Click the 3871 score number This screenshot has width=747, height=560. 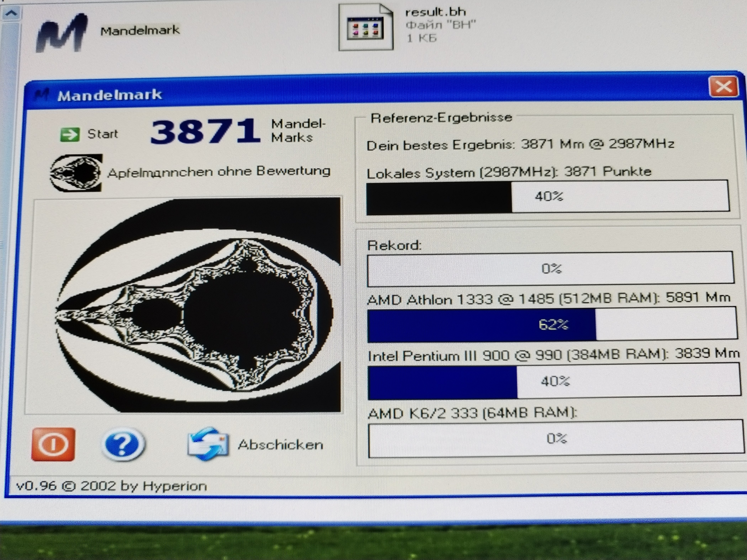[205, 131]
